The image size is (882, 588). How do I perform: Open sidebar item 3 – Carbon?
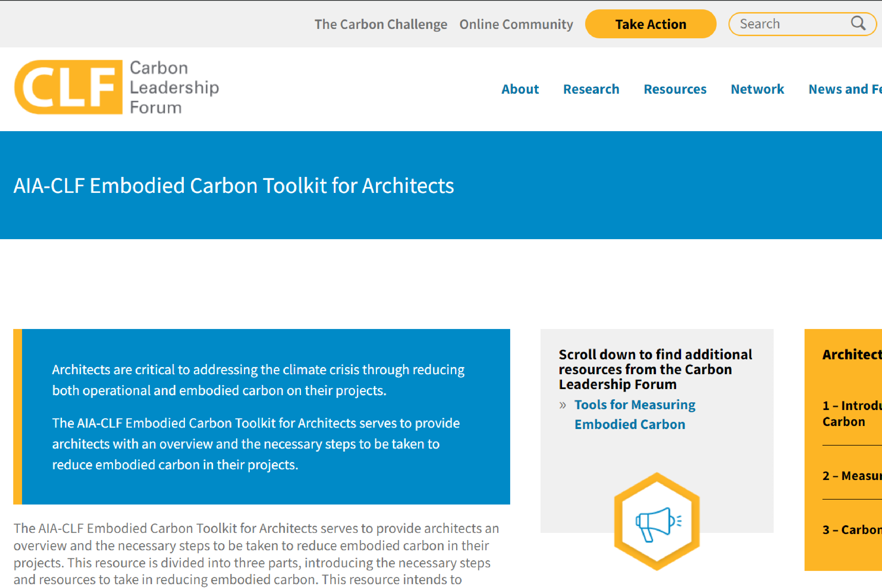pyautogui.click(x=852, y=530)
